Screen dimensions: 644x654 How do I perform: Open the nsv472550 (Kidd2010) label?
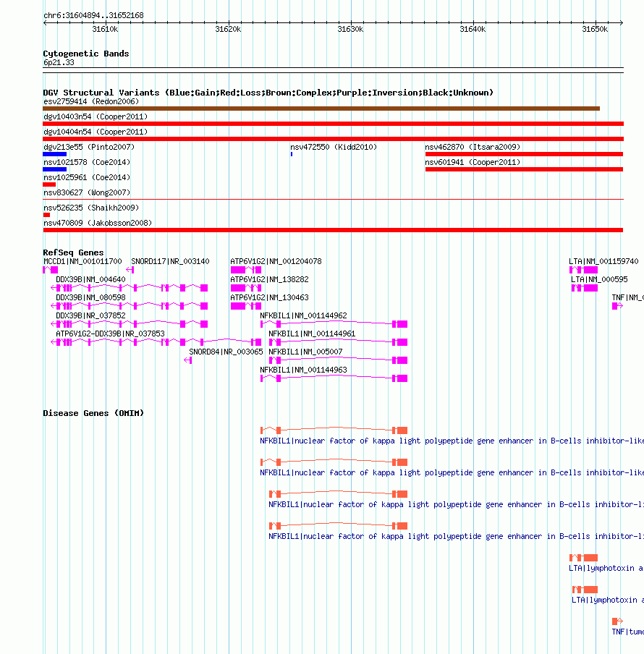click(x=334, y=147)
